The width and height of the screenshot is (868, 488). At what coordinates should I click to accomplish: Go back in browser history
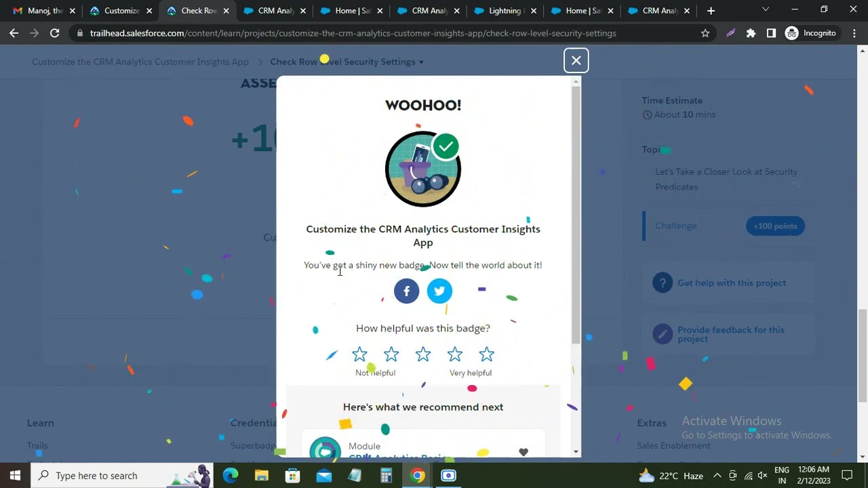(x=14, y=33)
